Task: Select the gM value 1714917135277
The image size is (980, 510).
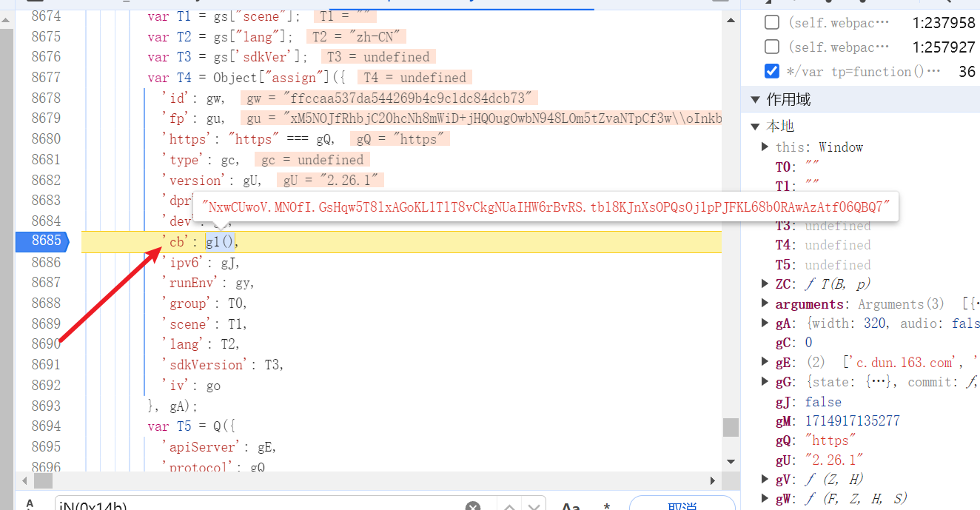Action: [852, 420]
